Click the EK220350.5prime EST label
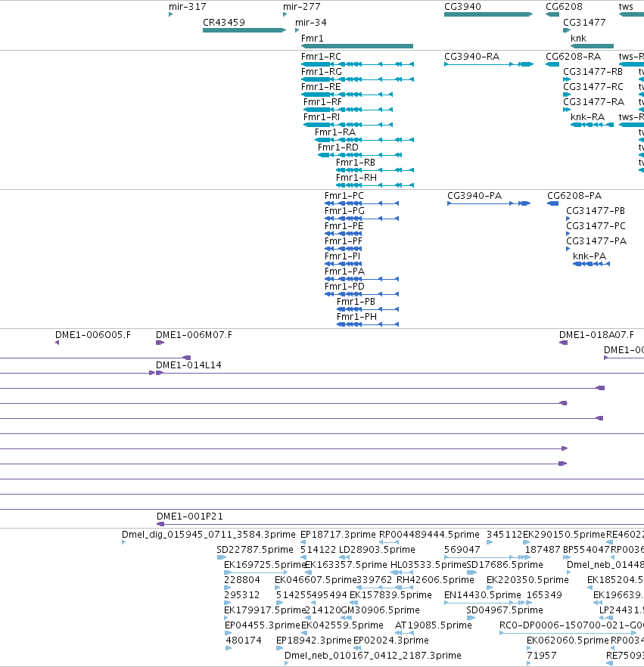This screenshot has width=644, height=667. pyautogui.click(x=527, y=580)
